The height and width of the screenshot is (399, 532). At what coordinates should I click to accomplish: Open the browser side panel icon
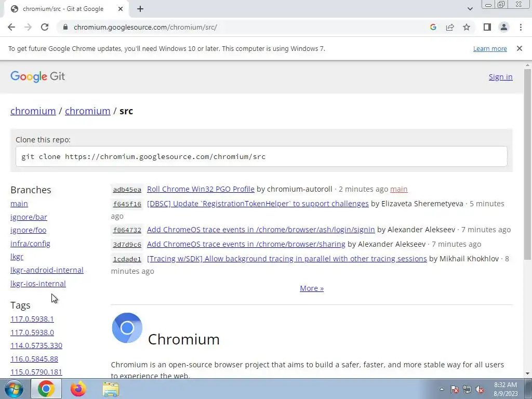487,27
